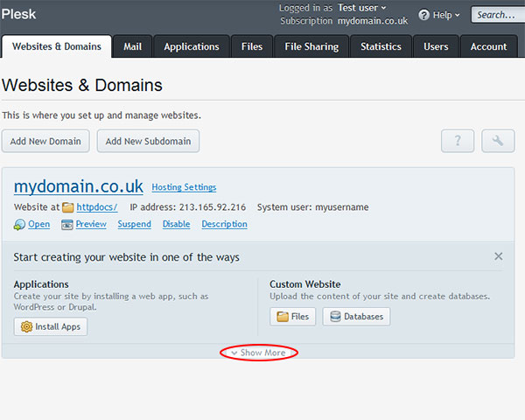The image size is (525, 420).
Task: Click the Suspend link
Action: point(134,224)
